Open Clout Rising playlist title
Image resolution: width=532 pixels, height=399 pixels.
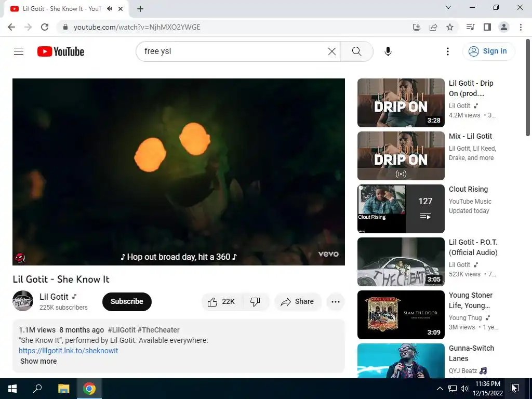468,189
